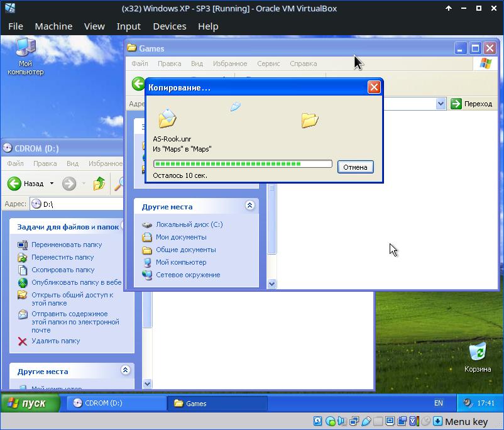Click the CPU virtualization indicator in status bar
This screenshot has height=430, width=504.
(x=414, y=421)
